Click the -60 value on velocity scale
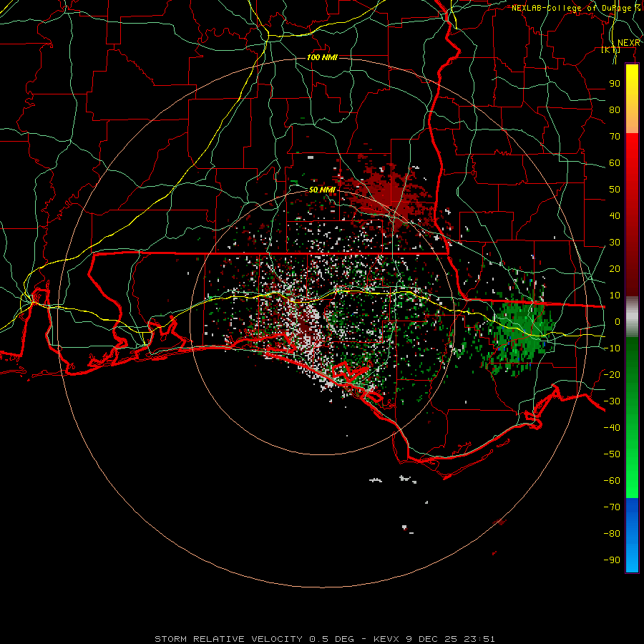Image resolution: width=644 pixels, height=644 pixels. pyautogui.click(x=612, y=481)
